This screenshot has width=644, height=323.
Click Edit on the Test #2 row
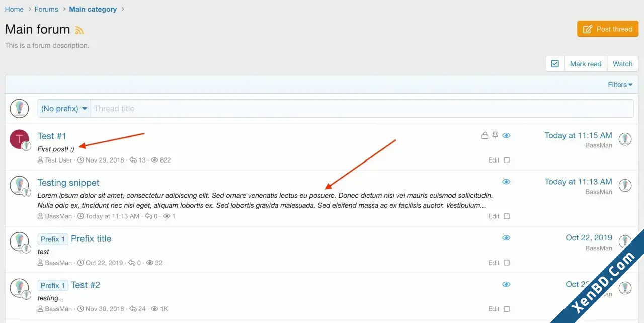coord(494,309)
